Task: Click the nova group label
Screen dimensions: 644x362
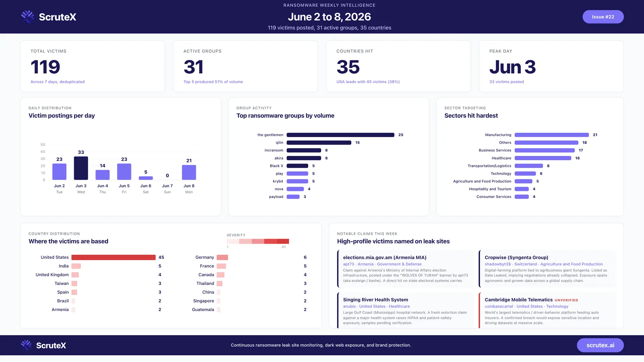Action: coord(279,189)
